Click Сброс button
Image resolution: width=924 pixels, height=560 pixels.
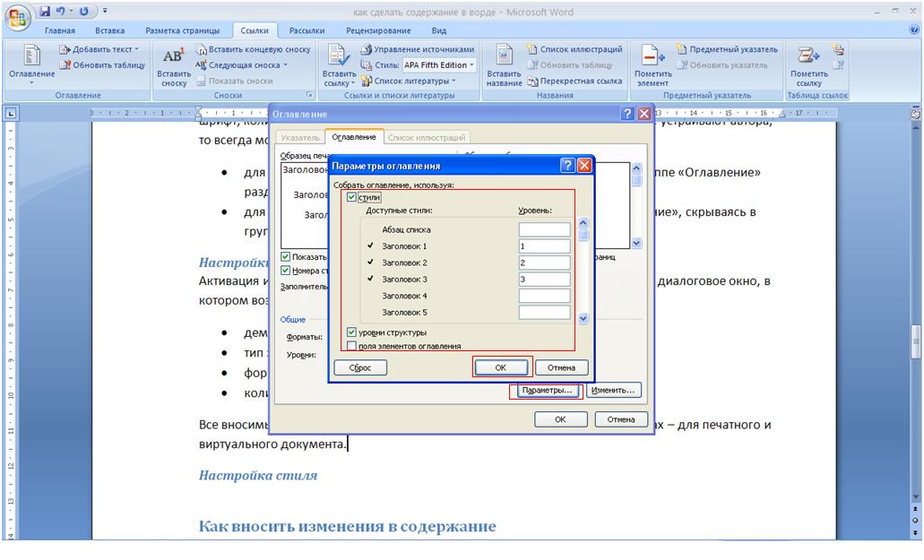(x=360, y=367)
